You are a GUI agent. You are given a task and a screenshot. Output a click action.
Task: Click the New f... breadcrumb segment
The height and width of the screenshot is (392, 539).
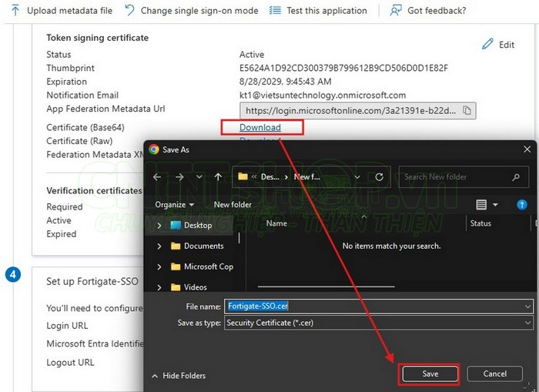click(306, 177)
